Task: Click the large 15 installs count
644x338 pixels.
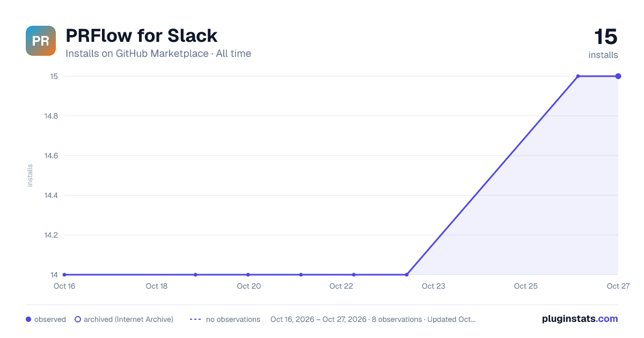Action: click(x=606, y=37)
